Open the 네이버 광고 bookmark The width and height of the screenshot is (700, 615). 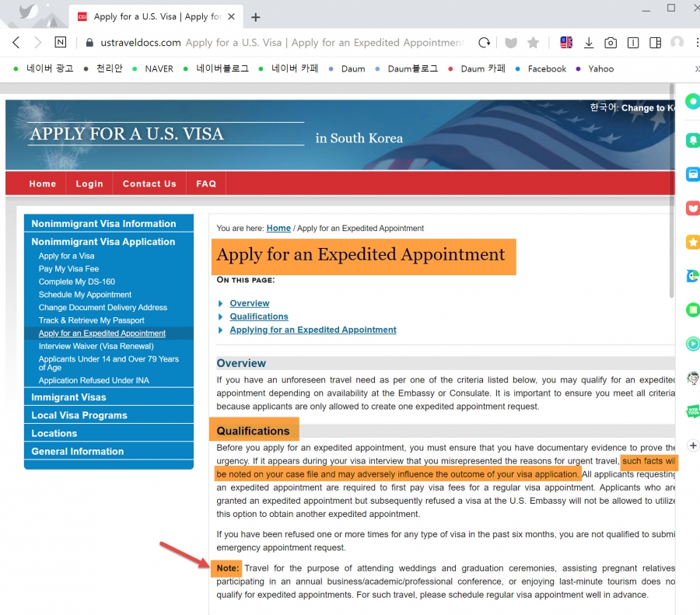[x=44, y=68]
